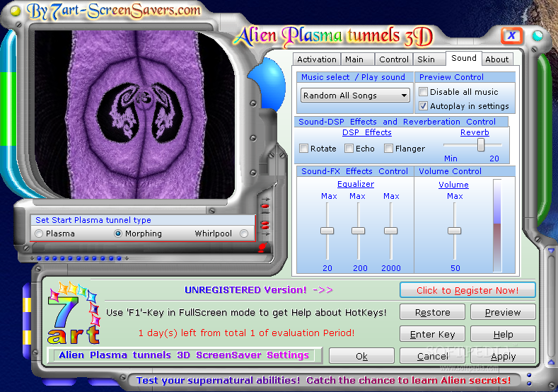
Task: Close the settings window with the X button
Action: coord(512,35)
